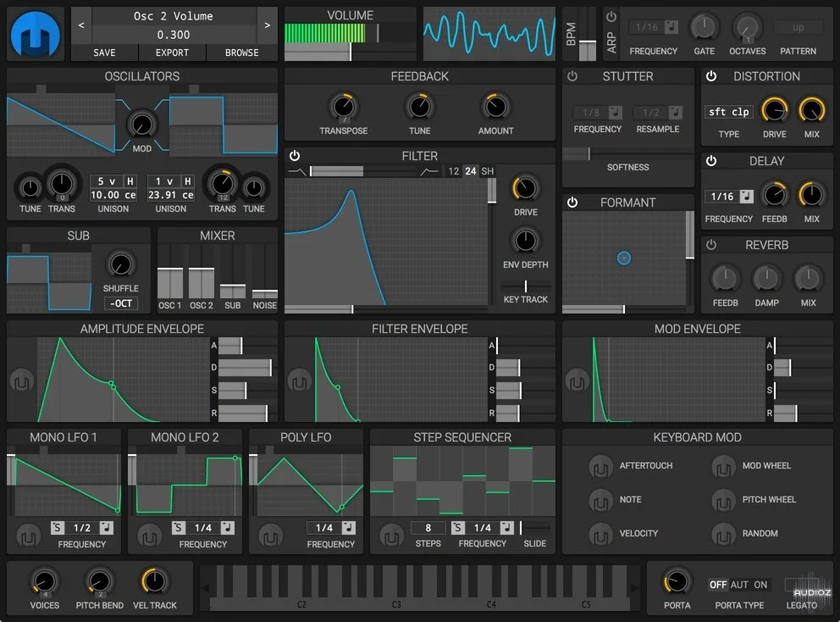Click the Note modulation icon
The width and height of the screenshot is (840, 622).
pos(600,500)
